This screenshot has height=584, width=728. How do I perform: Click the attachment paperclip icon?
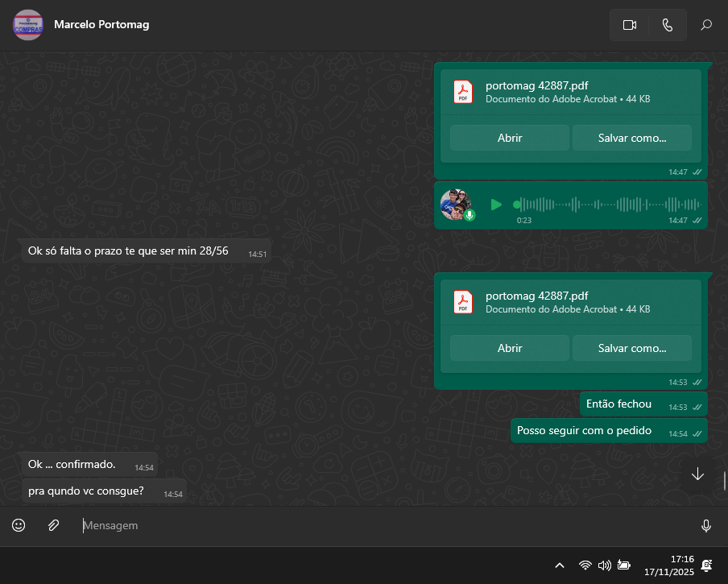click(x=53, y=525)
